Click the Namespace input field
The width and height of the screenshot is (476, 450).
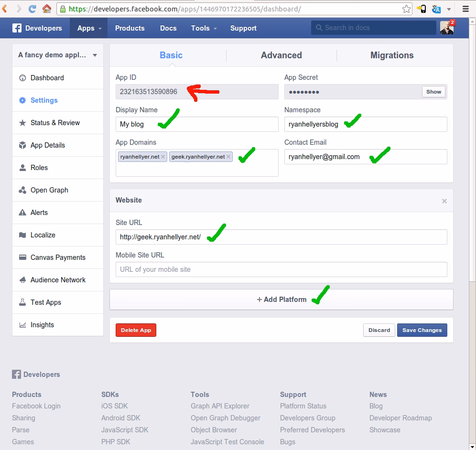(x=366, y=124)
